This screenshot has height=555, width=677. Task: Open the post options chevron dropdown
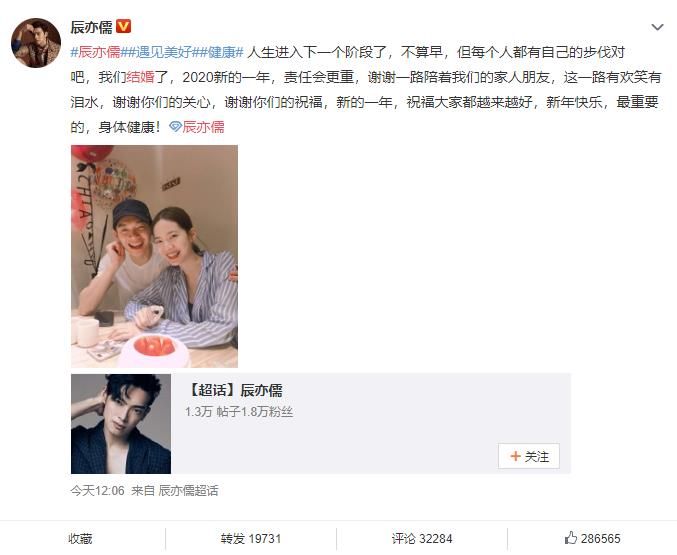(657, 27)
